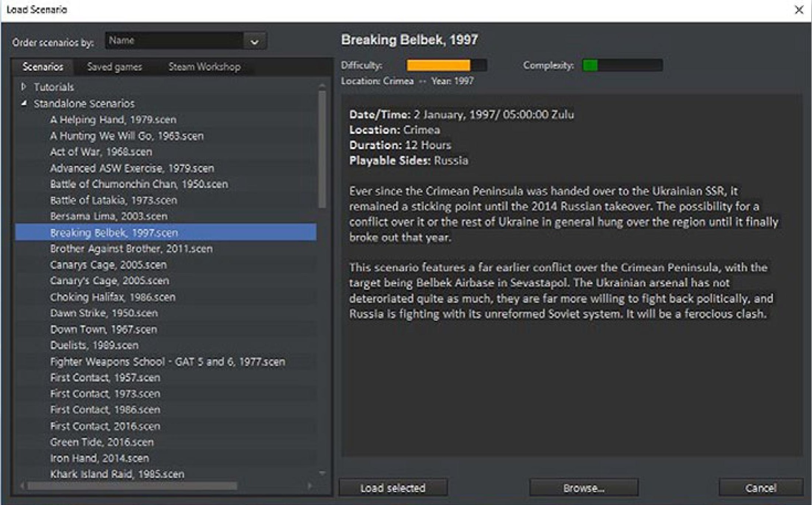Screen dimensions: 812x505
Task: Open the Steam Workshop tab
Action: point(204,67)
